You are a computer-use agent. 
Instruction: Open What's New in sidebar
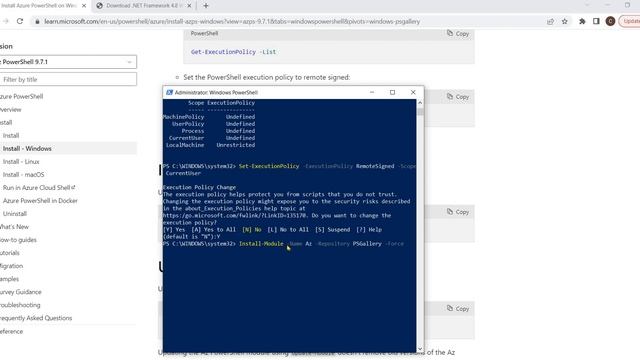coord(14,227)
